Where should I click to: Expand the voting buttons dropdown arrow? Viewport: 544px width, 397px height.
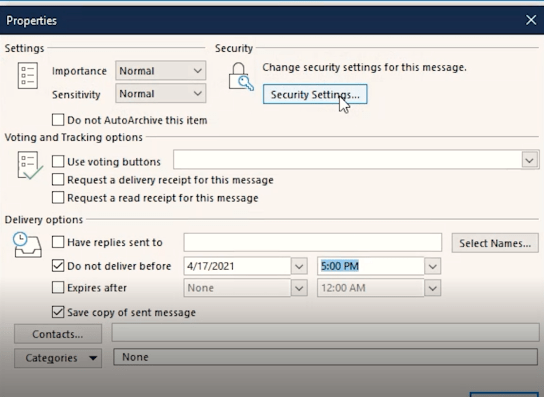pos(529,160)
